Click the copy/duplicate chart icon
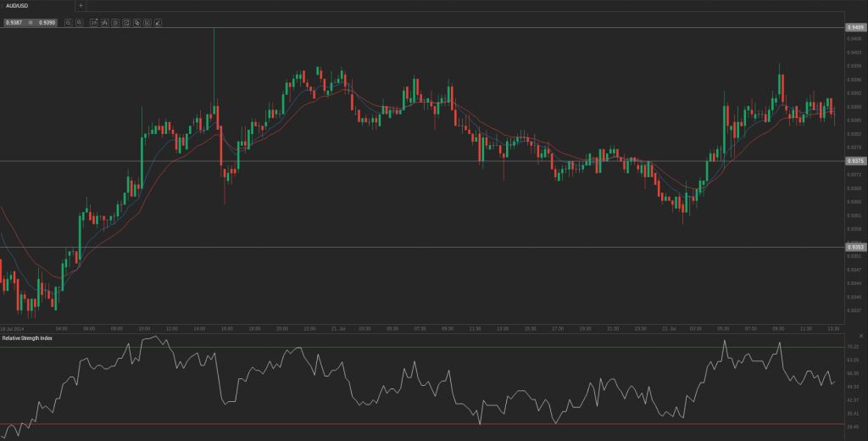Viewport: 868px width, 441px height. pyautogui.click(x=137, y=22)
